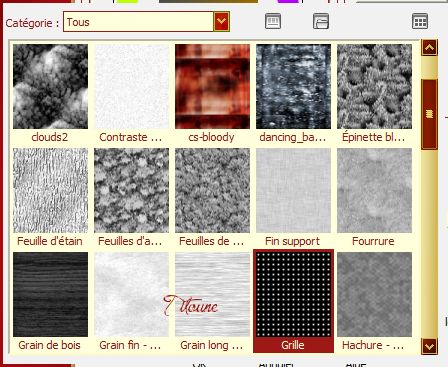This screenshot has width=448, height=367.
Task: Click the grid view icon at top right
Action: pyautogui.click(x=420, y=21)
